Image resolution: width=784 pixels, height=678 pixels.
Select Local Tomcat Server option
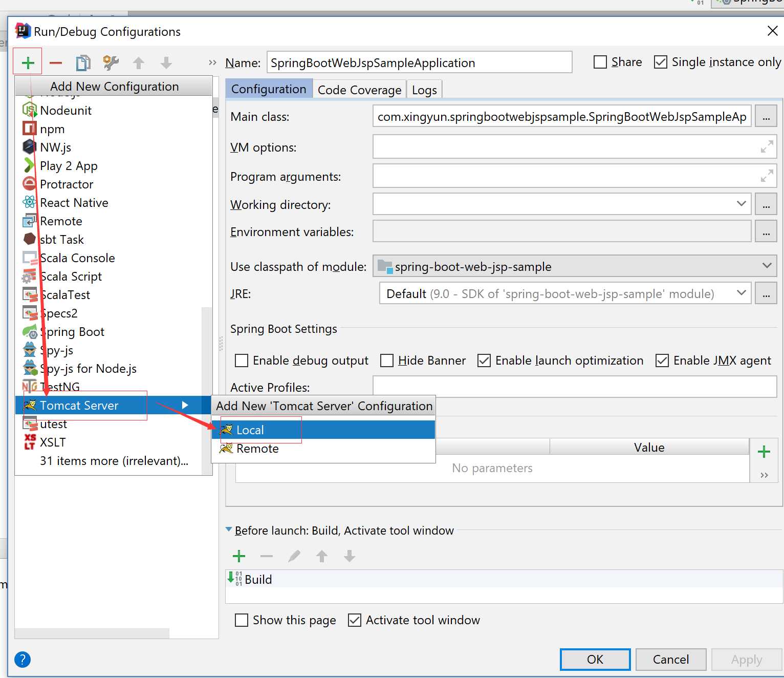[323, 430]
